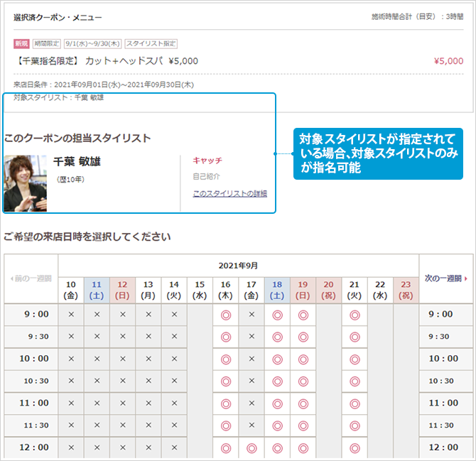Pick 12:00 available slot on Friday 17th

tap(251, 448)
